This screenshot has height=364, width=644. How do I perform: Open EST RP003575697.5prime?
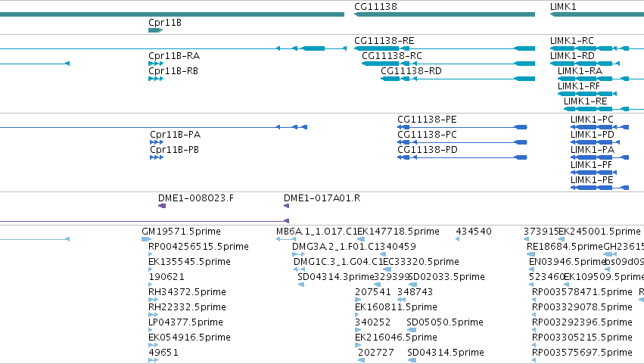click(x=582, y=353)
